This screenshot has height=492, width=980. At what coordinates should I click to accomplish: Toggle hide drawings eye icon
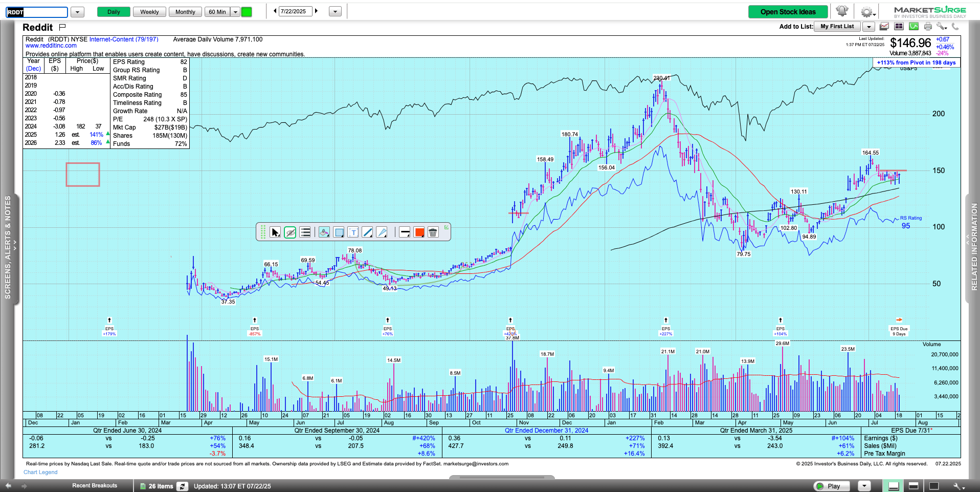coord(290,232)
